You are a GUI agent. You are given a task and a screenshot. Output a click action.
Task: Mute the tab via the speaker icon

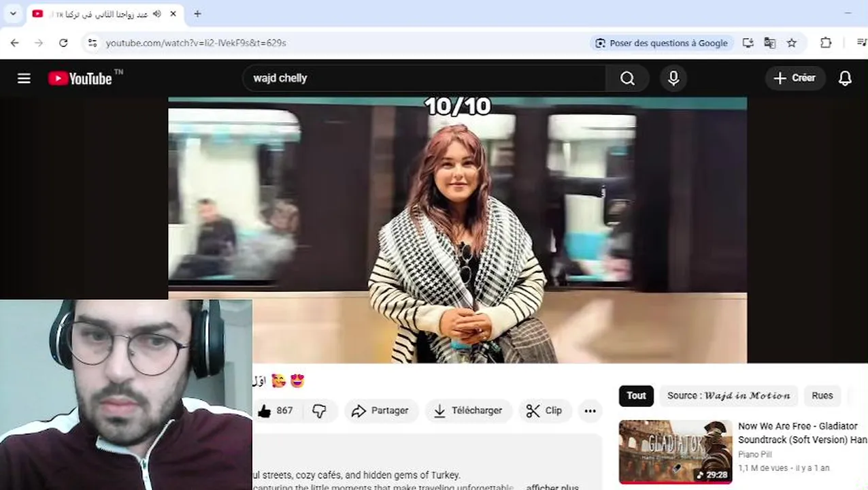[156, 14]
